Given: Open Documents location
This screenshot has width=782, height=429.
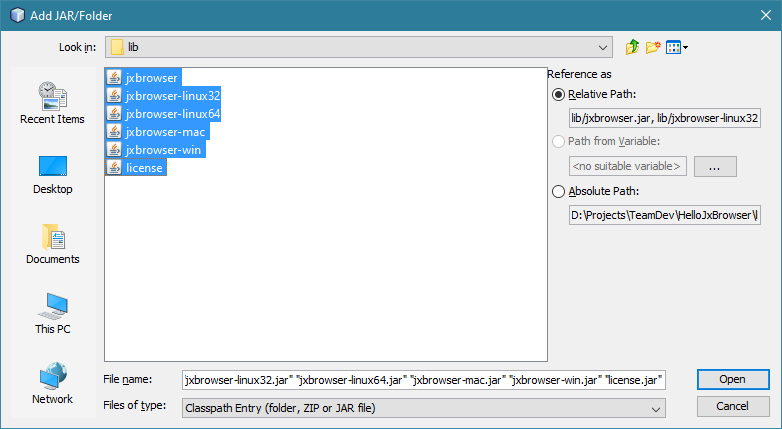Looking at the screenshot, I should pyautogui.click(x=52, y=244).
